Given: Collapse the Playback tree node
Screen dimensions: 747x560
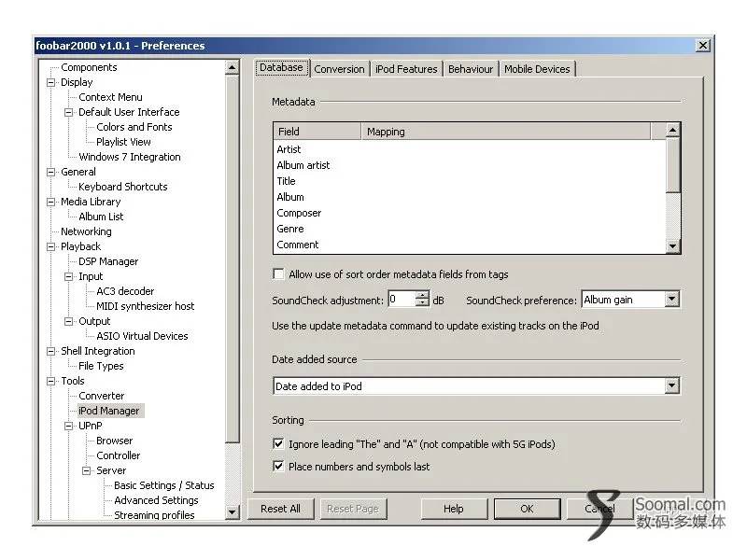Looking at the screenshot, I should coord(51,246).
